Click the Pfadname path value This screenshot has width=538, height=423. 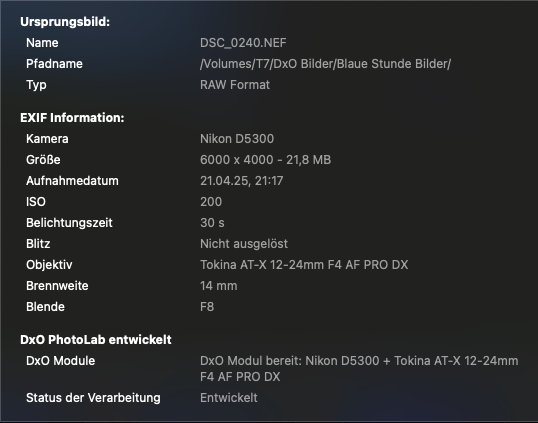(x=325, y=64)
